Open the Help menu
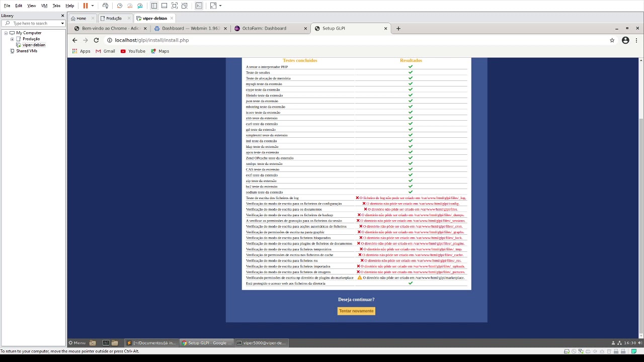 [69, 6]
